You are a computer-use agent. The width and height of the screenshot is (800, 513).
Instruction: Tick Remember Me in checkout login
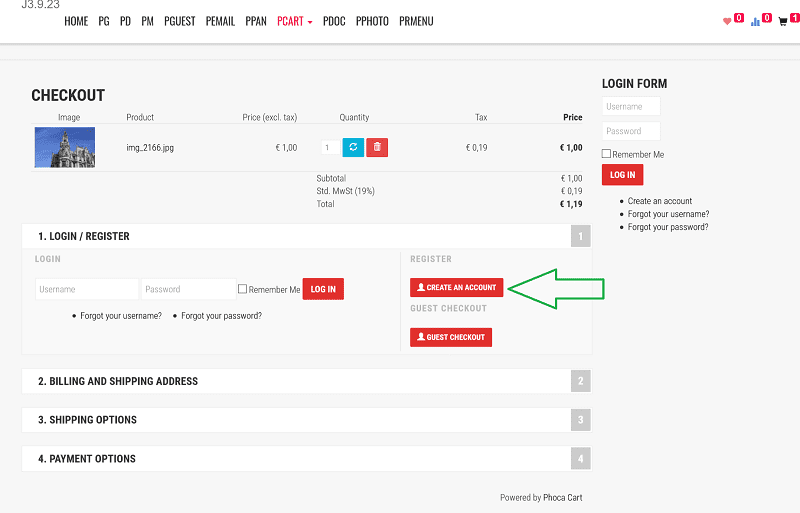pyautogui.click(x=243, y=289)
